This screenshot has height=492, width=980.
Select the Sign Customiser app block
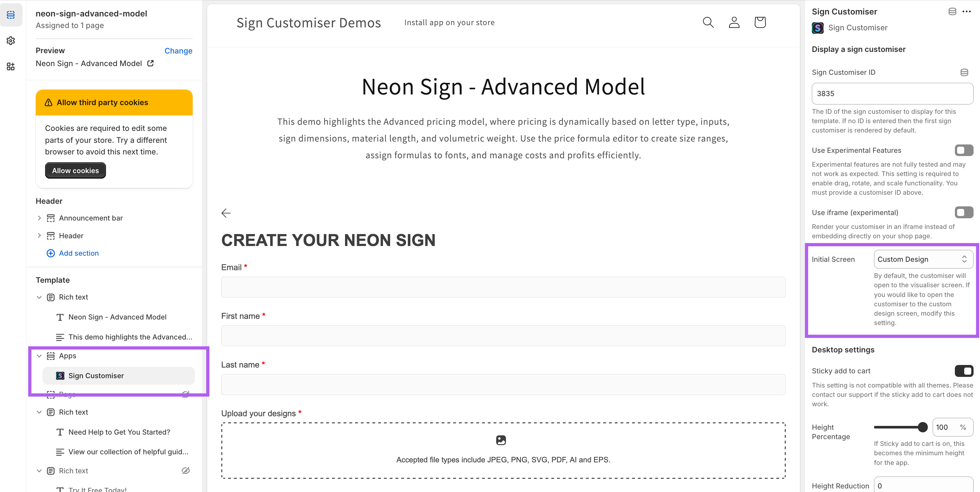96,376
